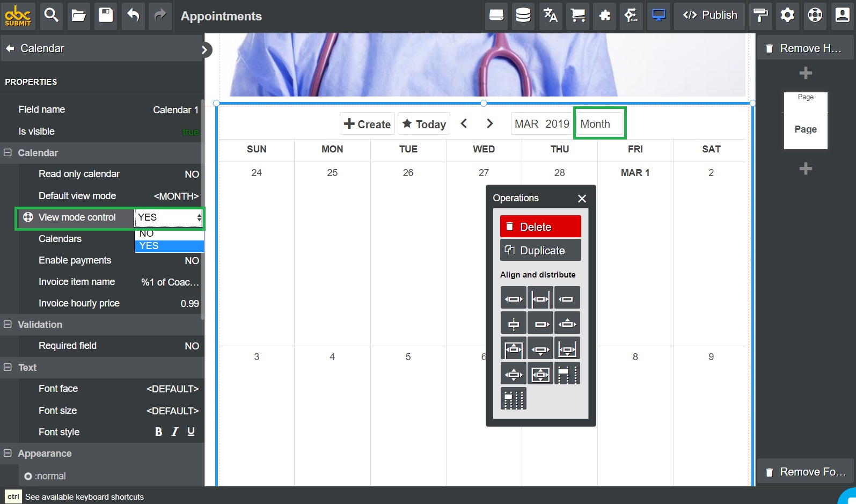Open the search magnifier tool
856x504 pixels.
pyautogui.click(x=52, y=16)
